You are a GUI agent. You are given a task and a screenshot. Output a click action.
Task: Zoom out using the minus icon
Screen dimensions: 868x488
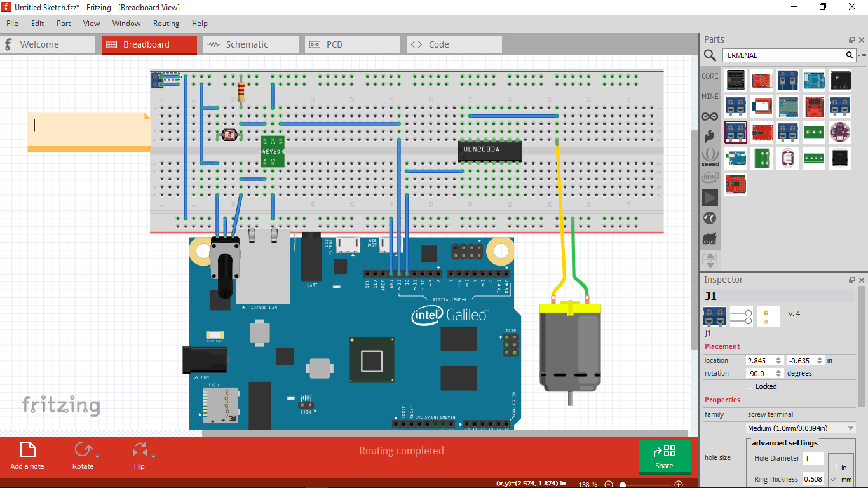point(609,485)
